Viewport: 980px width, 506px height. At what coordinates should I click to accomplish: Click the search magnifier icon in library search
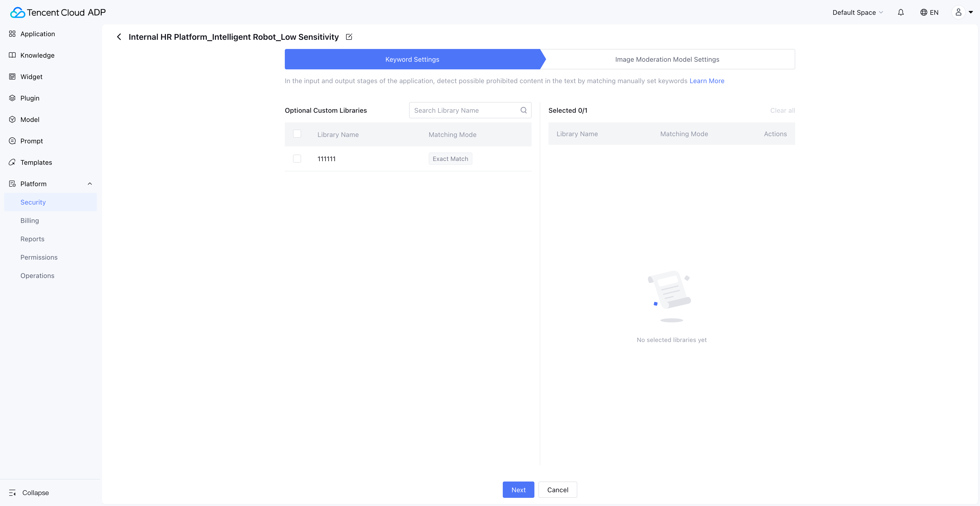(523, 110)
